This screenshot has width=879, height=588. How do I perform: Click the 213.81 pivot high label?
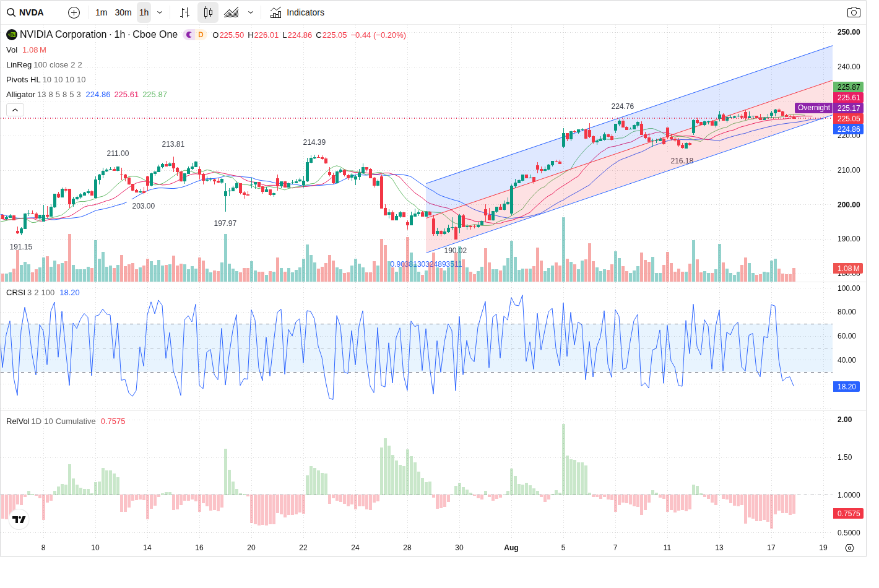point(173,144)
